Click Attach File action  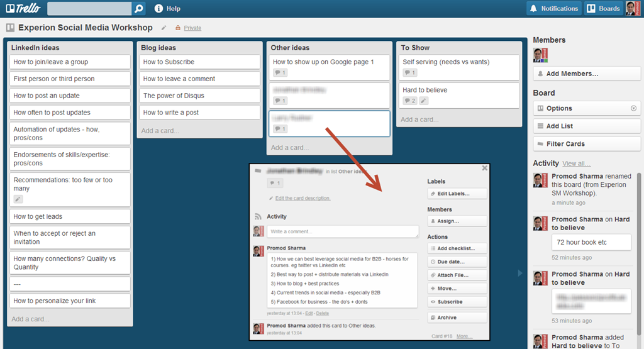coord(457,275)
